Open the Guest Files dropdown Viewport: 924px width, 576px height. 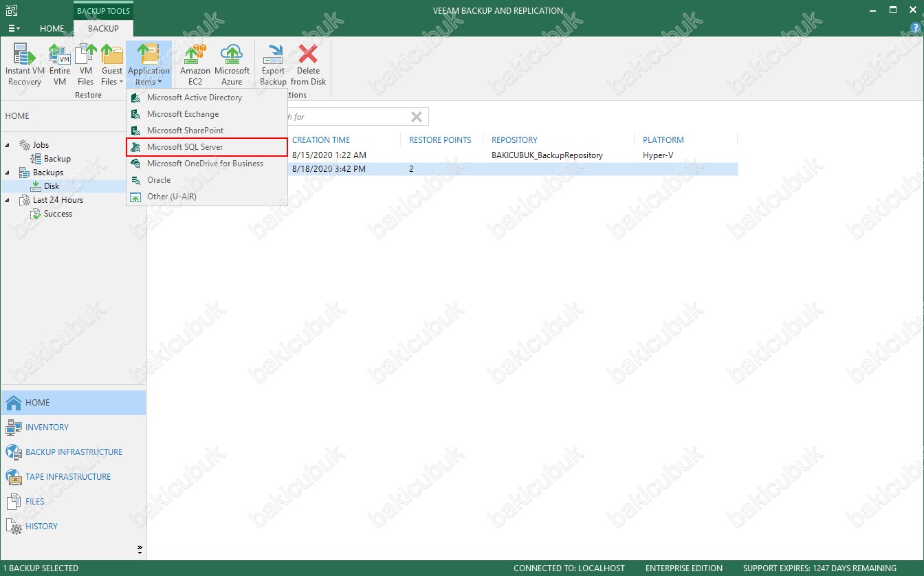tap(111, 65)
